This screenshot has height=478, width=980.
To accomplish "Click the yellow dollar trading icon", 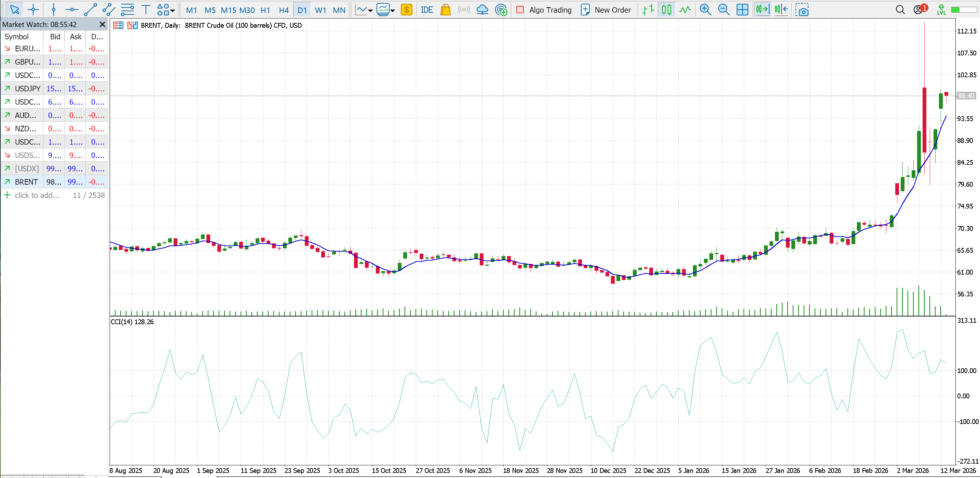I will tap(407, 10).
